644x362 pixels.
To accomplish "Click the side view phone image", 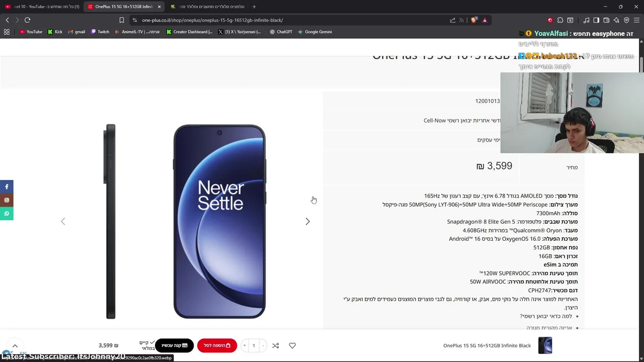I will pyautogui.click(x=110, y=221).
